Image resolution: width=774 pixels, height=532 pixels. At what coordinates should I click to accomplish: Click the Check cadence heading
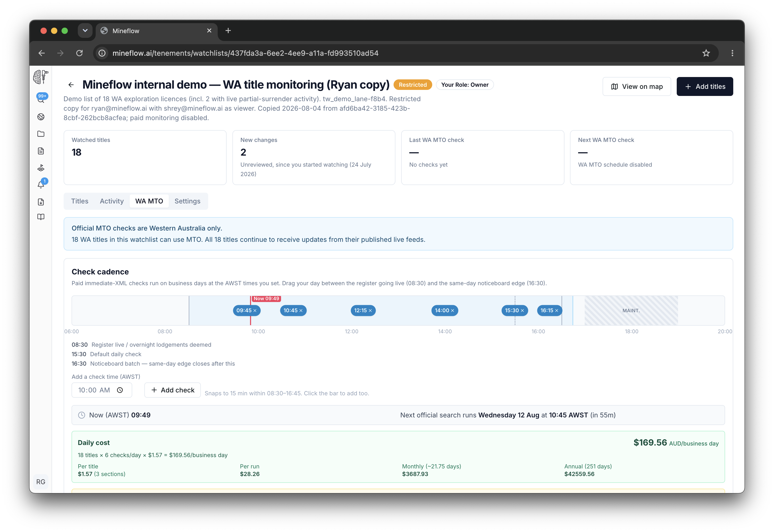[100, 272]
